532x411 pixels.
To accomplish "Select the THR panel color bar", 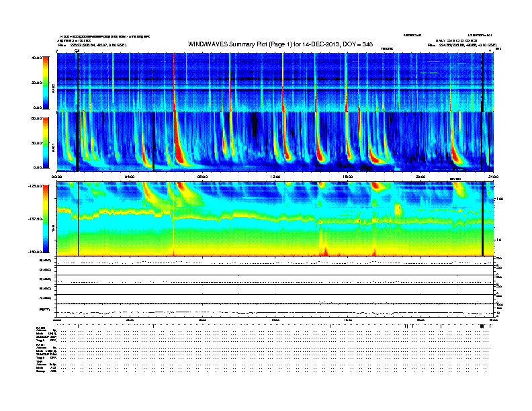I will click(x=46, y=219).
